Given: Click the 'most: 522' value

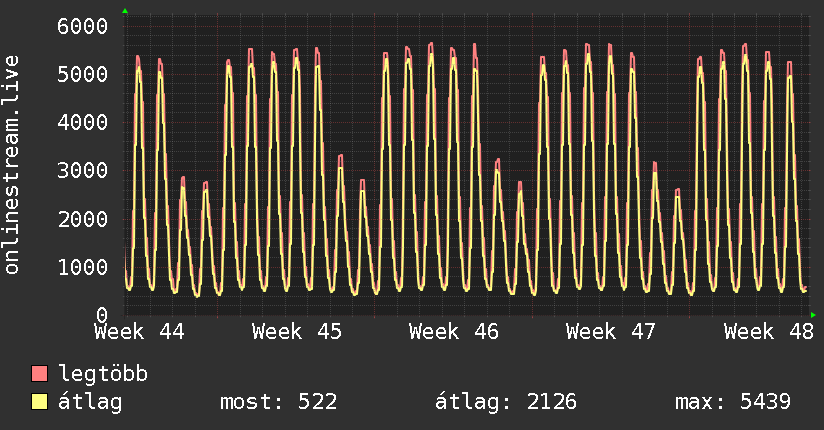Looking at the screenshot, I should [x=279, y=402].
